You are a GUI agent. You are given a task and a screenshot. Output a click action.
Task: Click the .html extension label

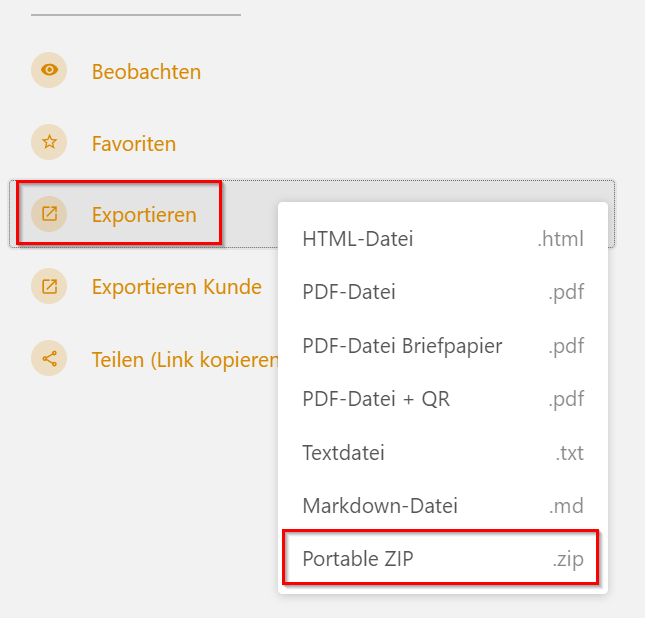[x=560, y=239]
